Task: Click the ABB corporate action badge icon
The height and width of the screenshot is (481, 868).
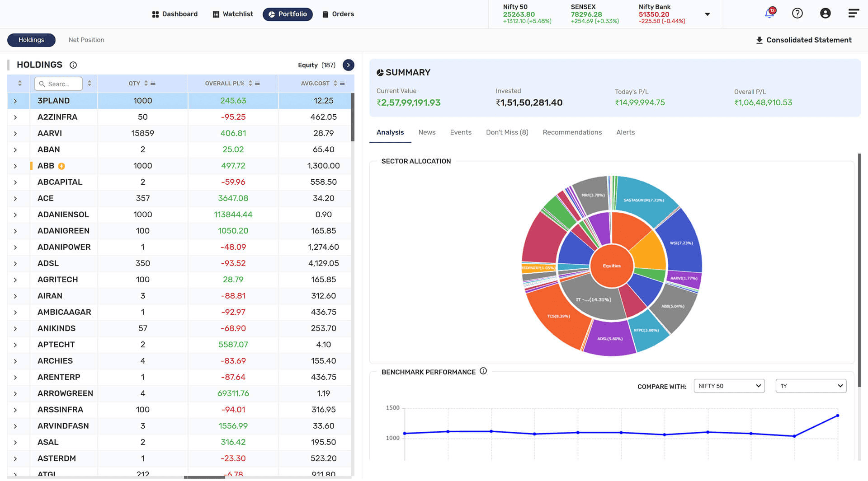Action: pyautogui.click(x=61, y=166)
